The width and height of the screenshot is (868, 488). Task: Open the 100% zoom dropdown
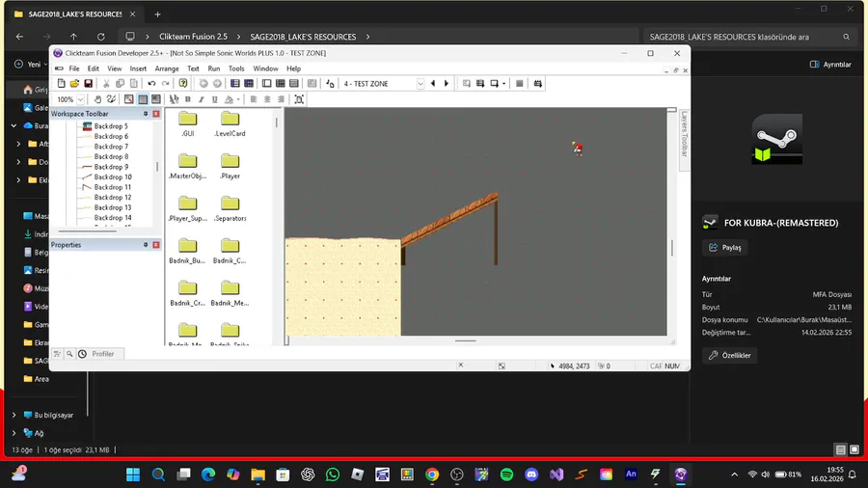click(80, 99)
